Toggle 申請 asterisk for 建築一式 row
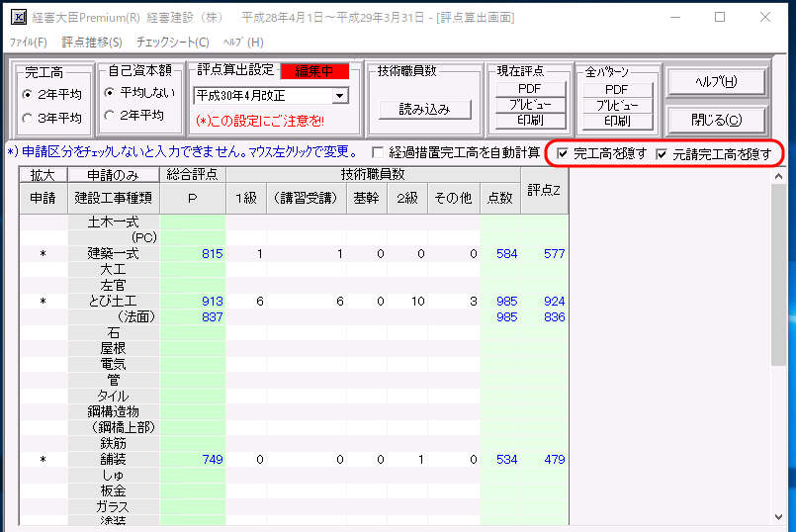Screen dimensions: 796x532 pyautogui.click(x=44, y=254)
